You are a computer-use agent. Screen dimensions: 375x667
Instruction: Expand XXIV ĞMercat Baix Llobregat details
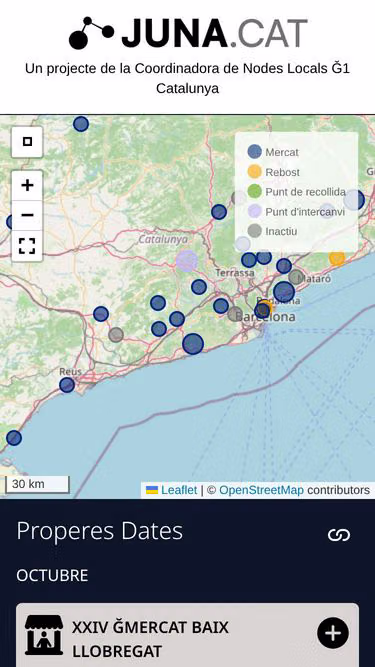tap(333, 633)
